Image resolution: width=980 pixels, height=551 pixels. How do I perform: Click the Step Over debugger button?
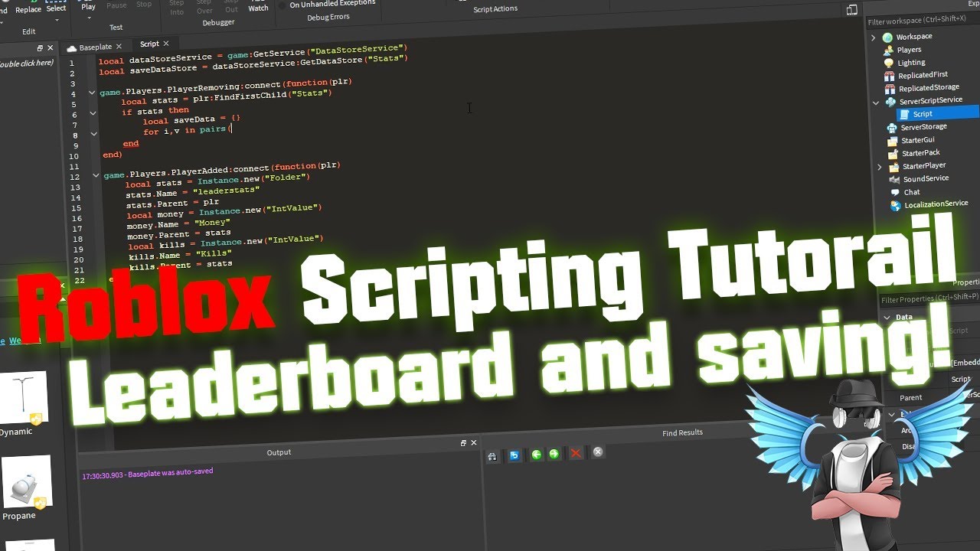pyautogui.click(x=204, y=8)
